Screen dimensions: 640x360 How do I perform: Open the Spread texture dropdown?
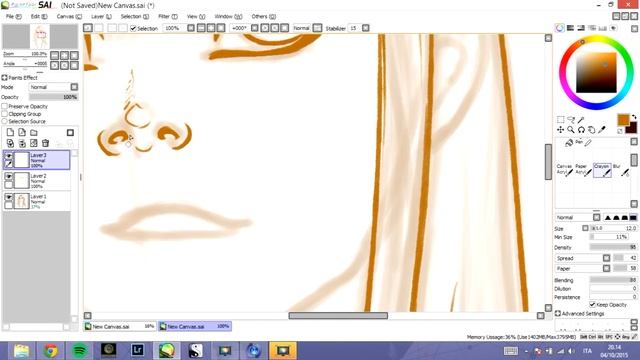click(x=607, y=258)
